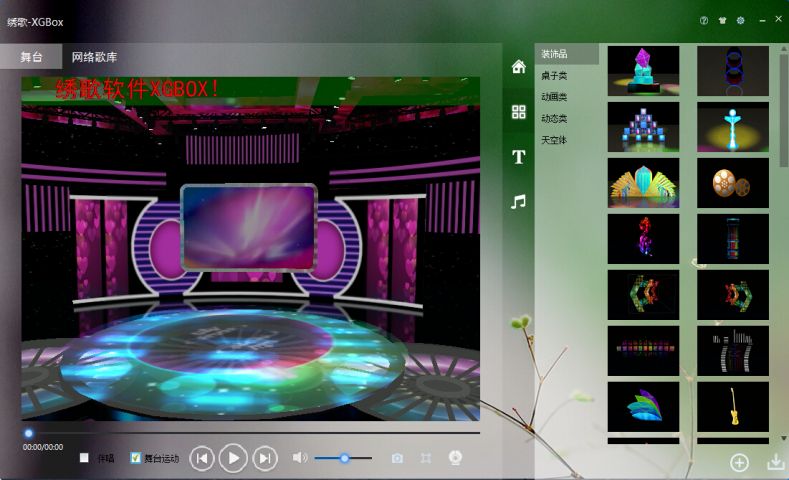The image size is (789, 480).
Task: Select the film reel decoration thumbnail
Action: coord(732,183)
